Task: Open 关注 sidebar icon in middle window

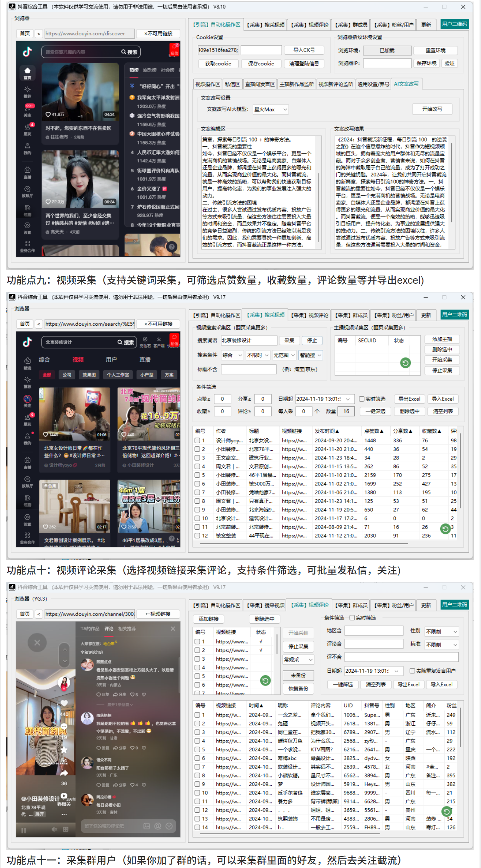Action: pos(27,401)
